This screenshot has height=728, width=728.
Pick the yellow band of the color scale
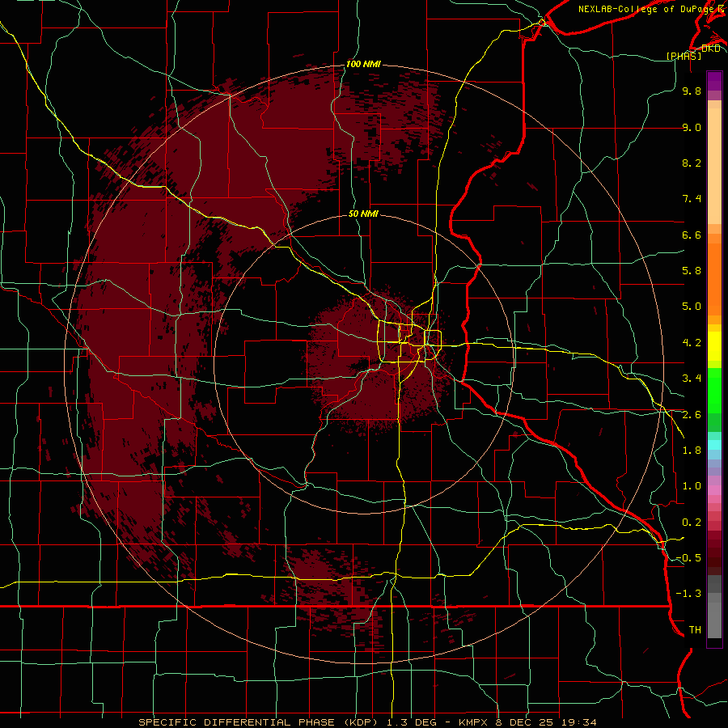click(714, 346)
